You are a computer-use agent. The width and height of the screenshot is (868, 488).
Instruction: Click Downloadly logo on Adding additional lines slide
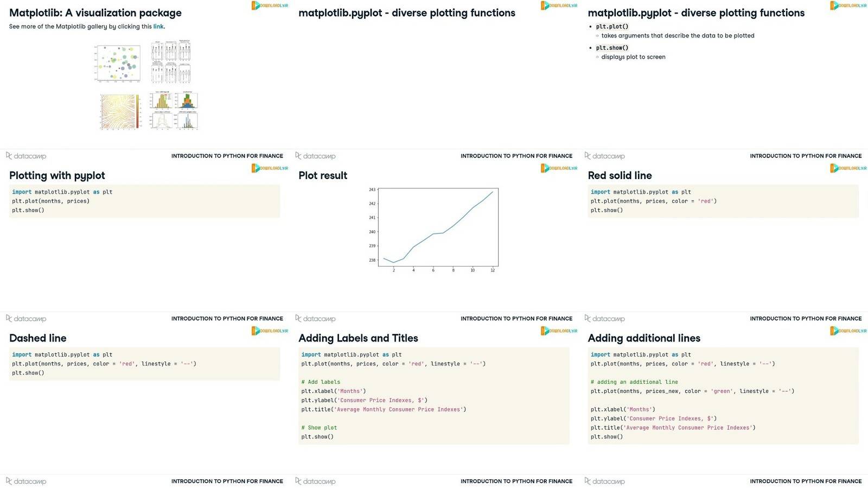pos(848,331)
